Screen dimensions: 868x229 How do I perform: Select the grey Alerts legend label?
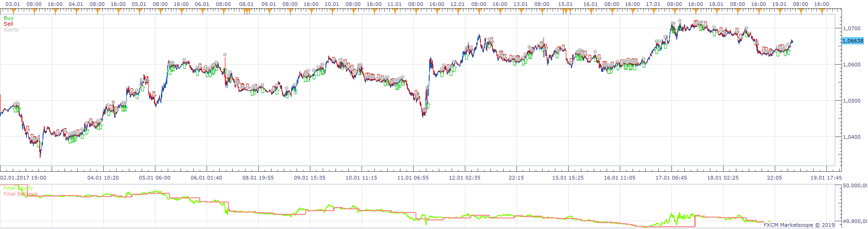tap(11, 30)
